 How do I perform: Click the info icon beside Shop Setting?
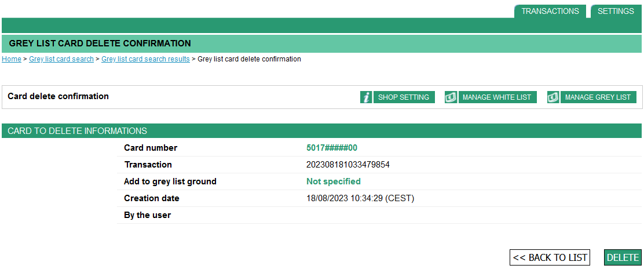pos(366,97)
